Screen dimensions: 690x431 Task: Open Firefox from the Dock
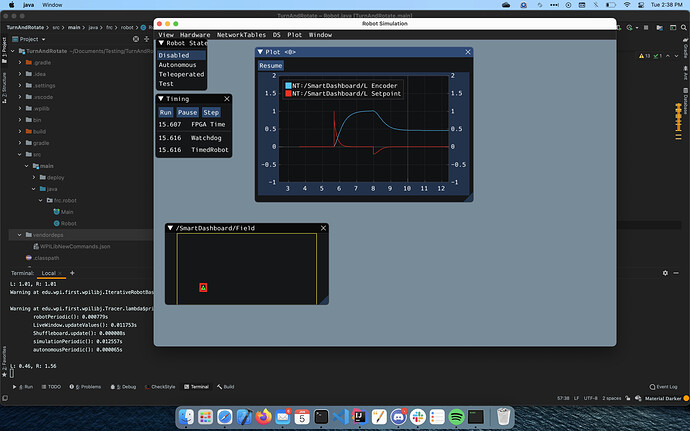pyautogui.click(x=264, y=416)
